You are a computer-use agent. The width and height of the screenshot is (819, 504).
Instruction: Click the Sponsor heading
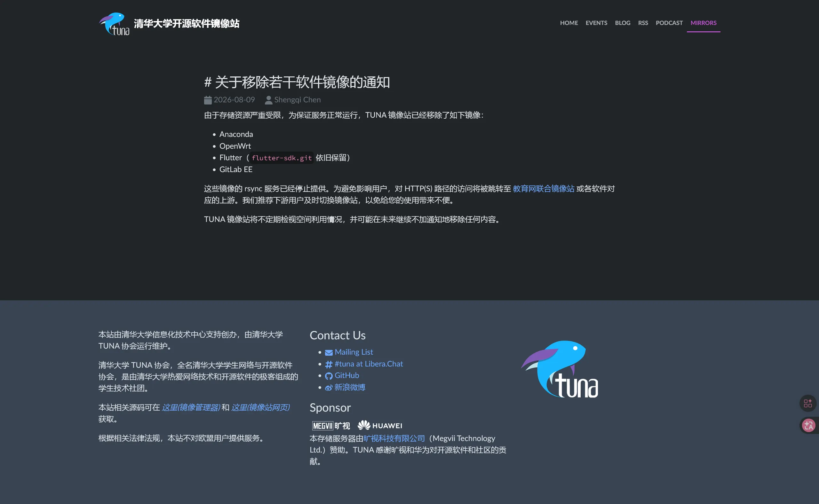(330, 408)
